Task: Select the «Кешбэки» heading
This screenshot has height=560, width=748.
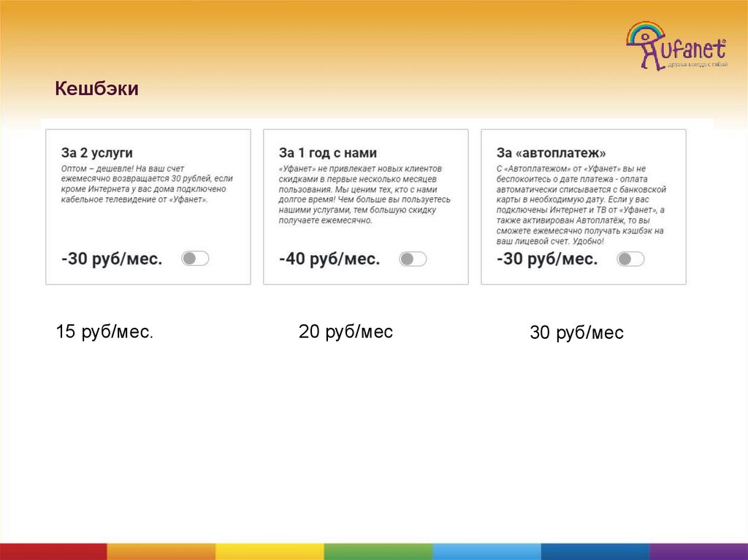Action: 96,89
